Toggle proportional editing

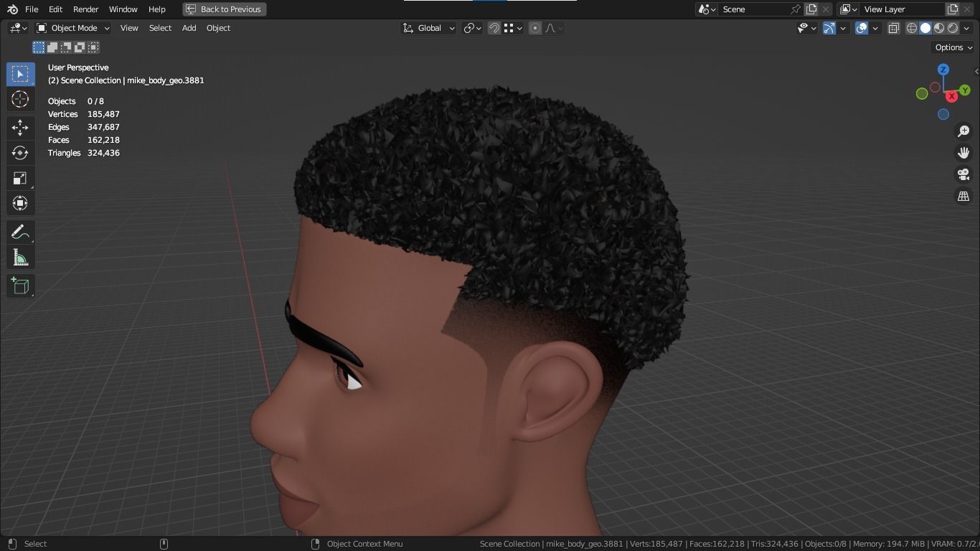click(535, 28)
